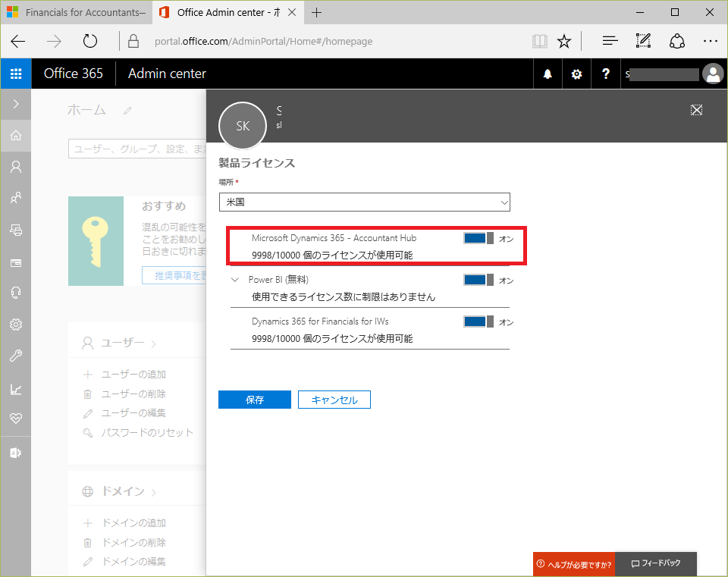The height and width of the screenshot is (577, 728).
Task: Click パスワードのリセット link
Action: pyautogui.click(x=147, y=433)
